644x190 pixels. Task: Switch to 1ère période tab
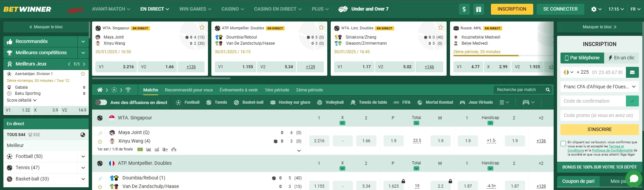click(277, 90)
